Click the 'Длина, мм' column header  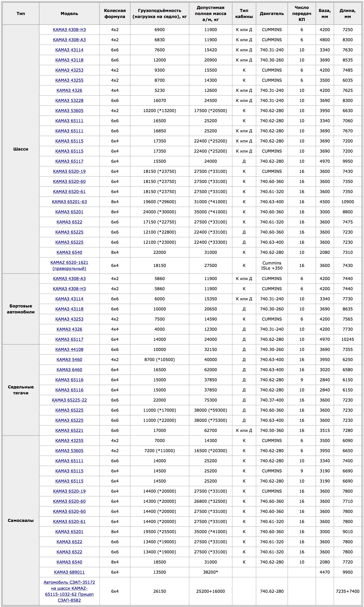[348, 14]
